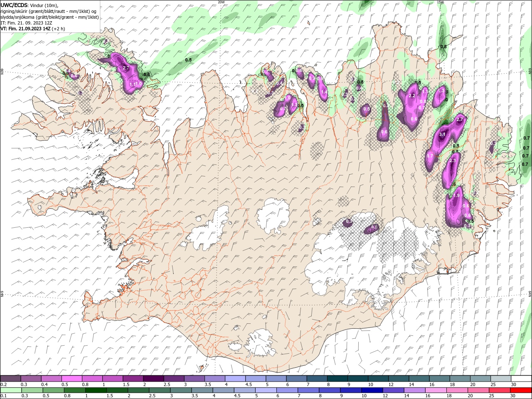Click the '15W' longitude label
This screenshot has height=399, width=532.
pos(440,2)
